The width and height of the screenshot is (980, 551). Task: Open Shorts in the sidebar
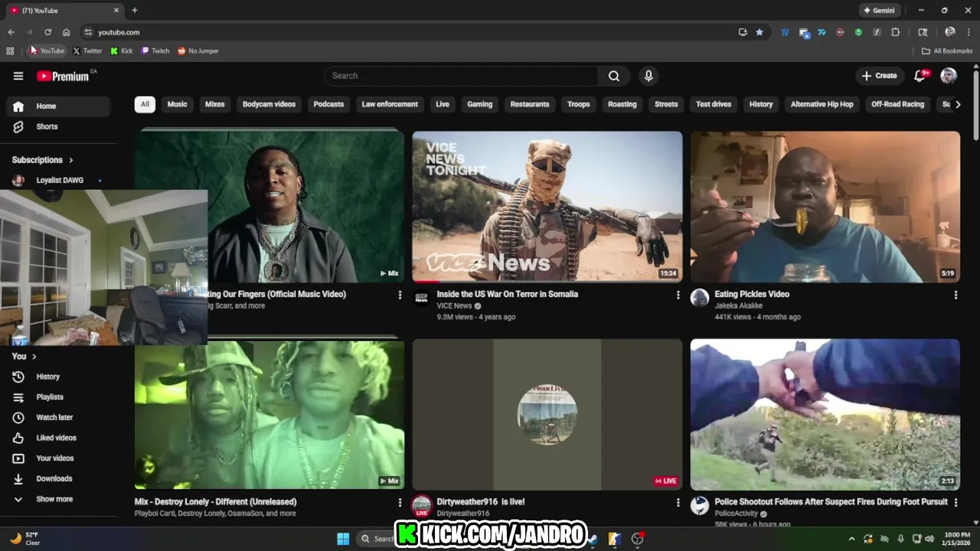(58, 126)
